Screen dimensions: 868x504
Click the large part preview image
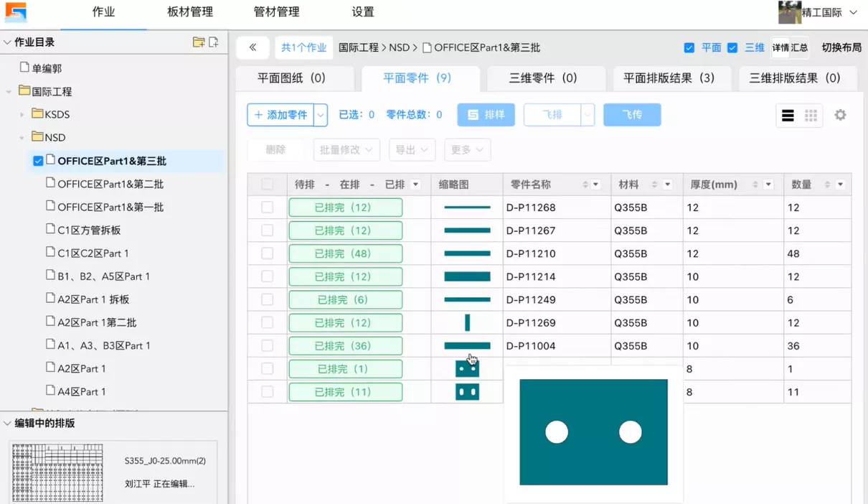[593, 432]
